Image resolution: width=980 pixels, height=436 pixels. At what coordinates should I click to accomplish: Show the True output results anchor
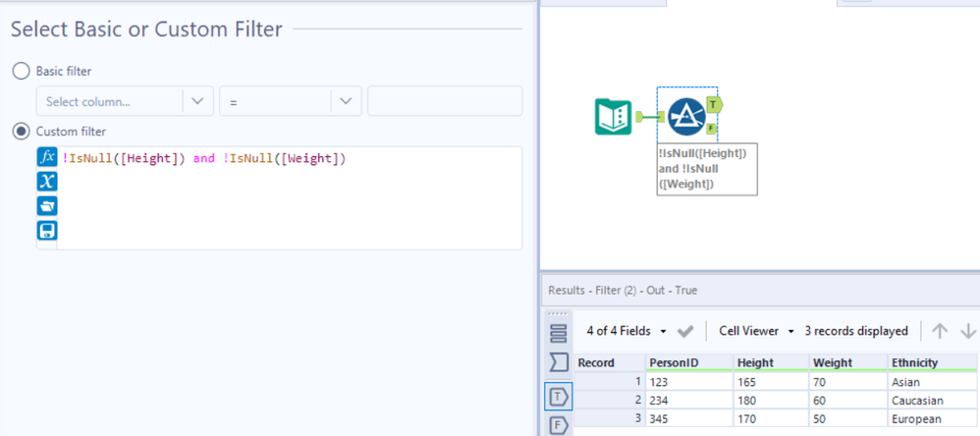click(558, 396)
